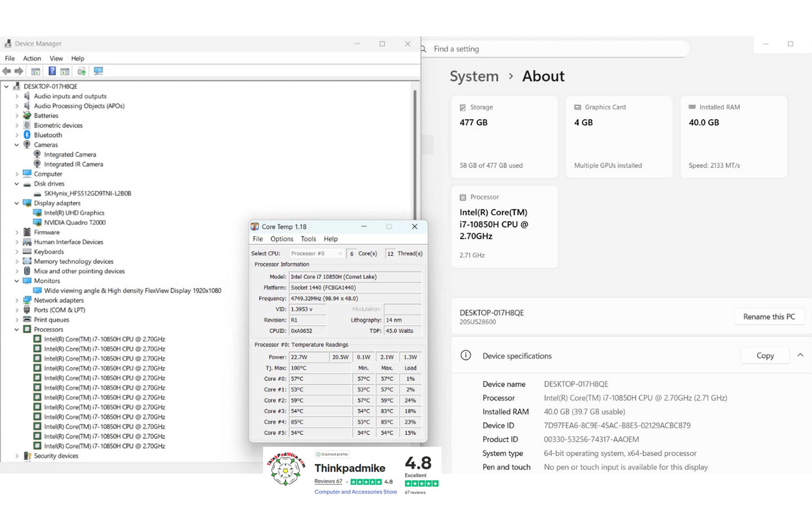Collapse the Processors category
Image resolution: width=812 pixels, height=510 pixels.
pyautogui.click(x=17, y=330)
